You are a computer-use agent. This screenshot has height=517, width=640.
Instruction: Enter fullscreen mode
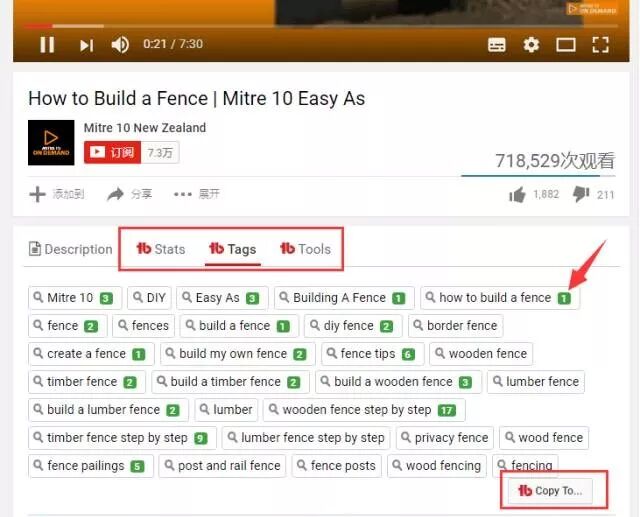(x=600, y=44)
